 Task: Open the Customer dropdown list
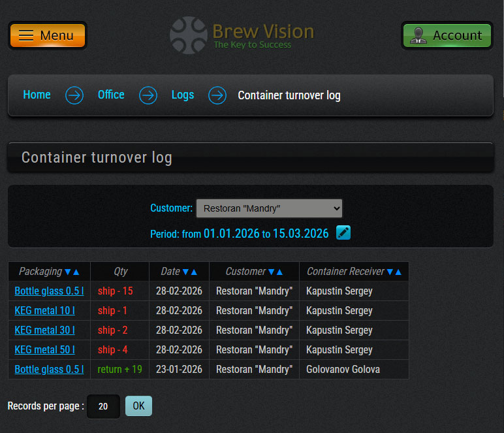pos(269,208)
